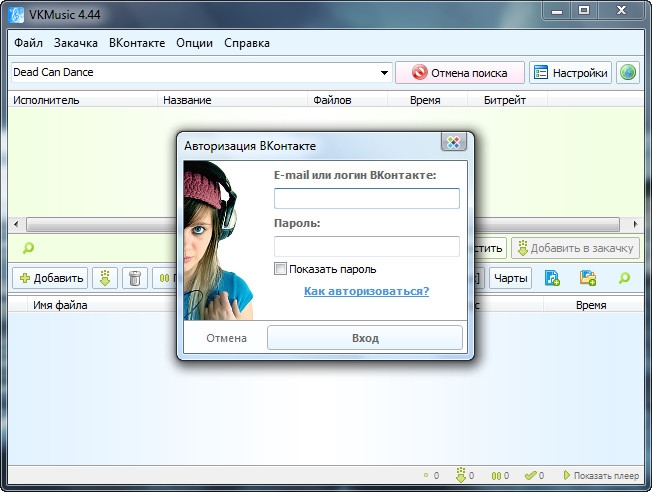Click Показать плеер in status bar
This screenshot has width=652, height=492.
click(x=601, y=475)
